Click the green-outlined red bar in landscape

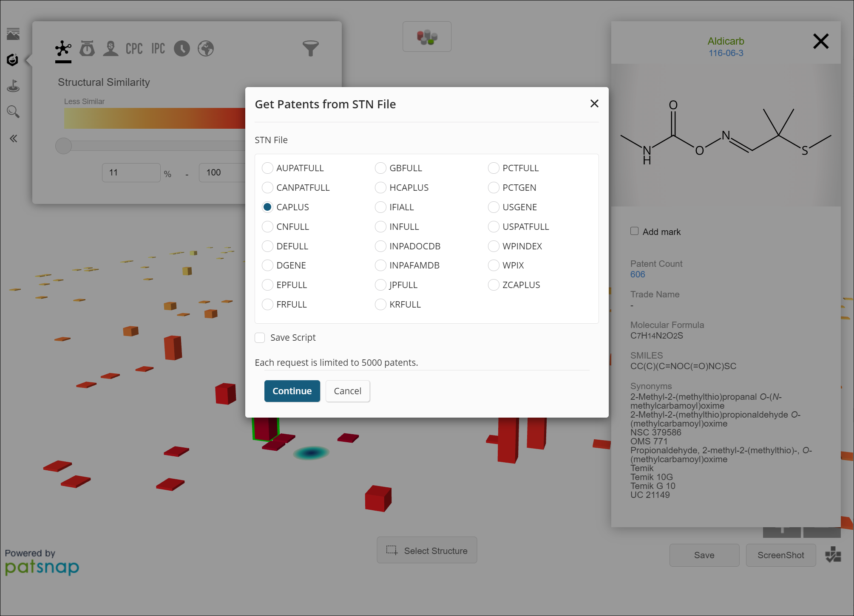[x=265, y=429]
